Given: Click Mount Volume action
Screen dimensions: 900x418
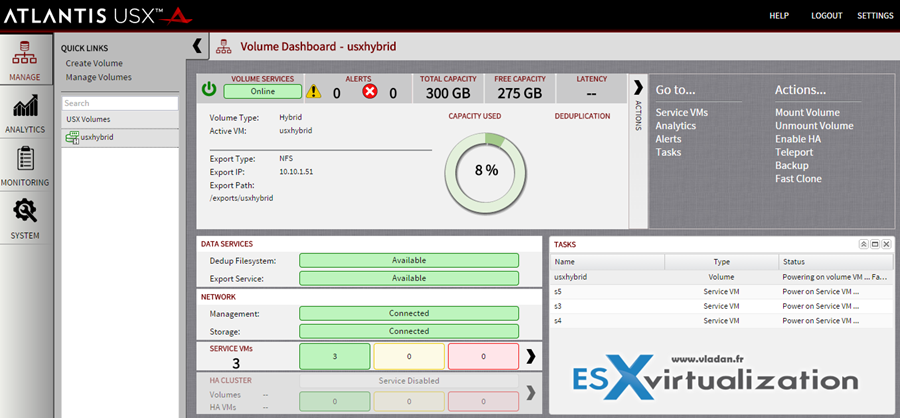Looking at the screenshot, I should click(x=807, y=113).
